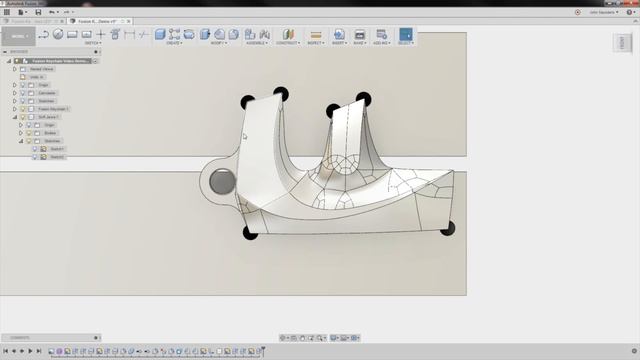This screenshot has height=360, width=640.
Task: Open the ASSEMBLE menu label
Action: click(257, 43)
